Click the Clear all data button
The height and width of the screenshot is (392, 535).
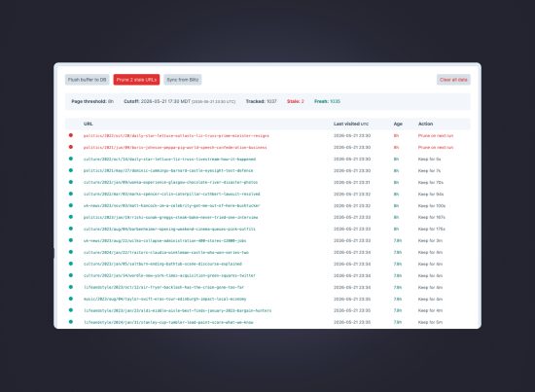click(453, 80)
